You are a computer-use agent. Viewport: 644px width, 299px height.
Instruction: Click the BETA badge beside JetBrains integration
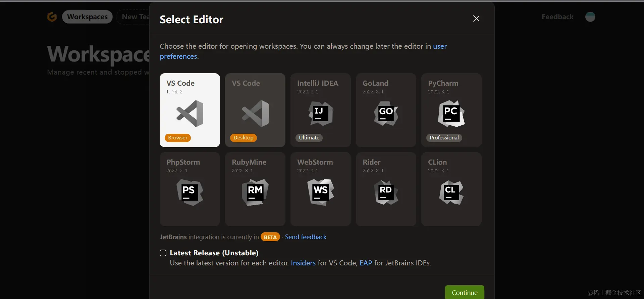tap(270, 237)
